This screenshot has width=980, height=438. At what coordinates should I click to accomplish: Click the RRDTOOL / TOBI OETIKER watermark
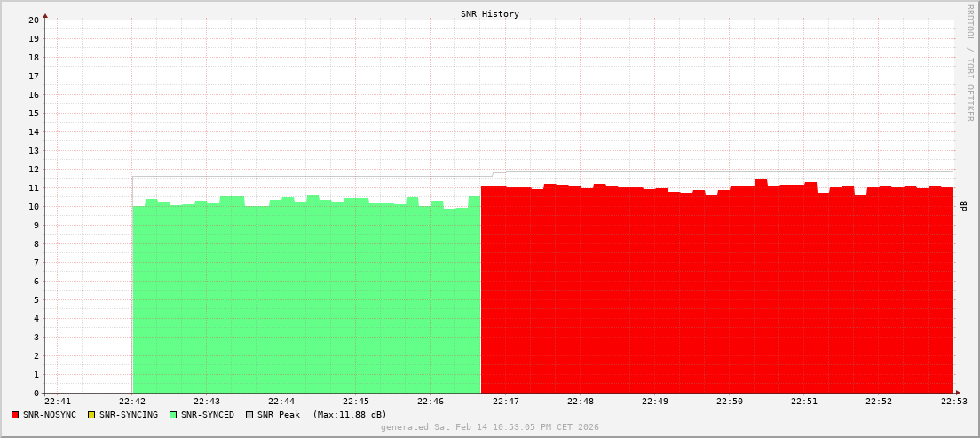point(969,62)
